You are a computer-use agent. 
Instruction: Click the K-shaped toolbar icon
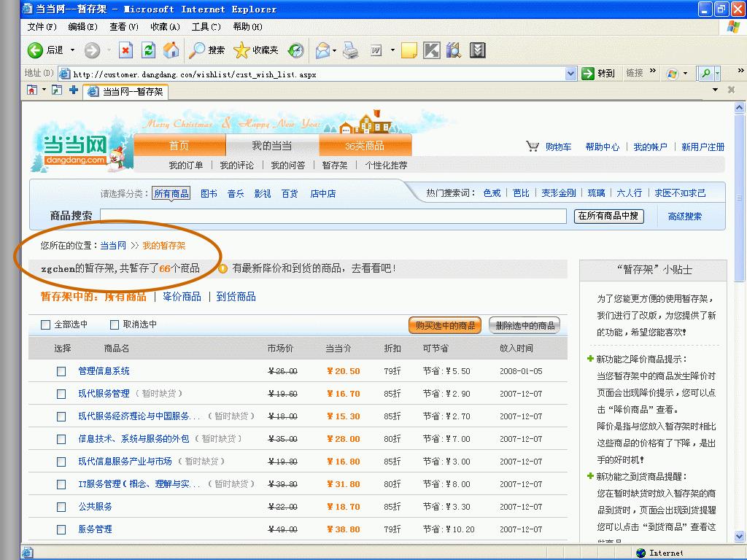[432, 50]
